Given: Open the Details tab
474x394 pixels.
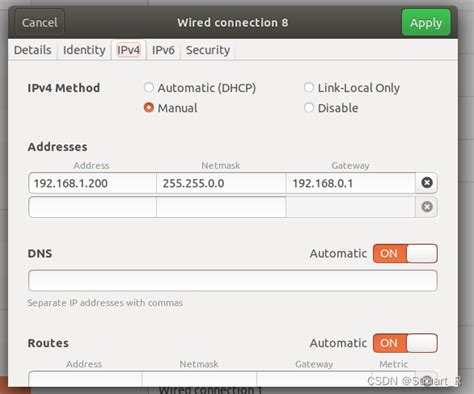Looking at the screenshot, I should [33, 50].
